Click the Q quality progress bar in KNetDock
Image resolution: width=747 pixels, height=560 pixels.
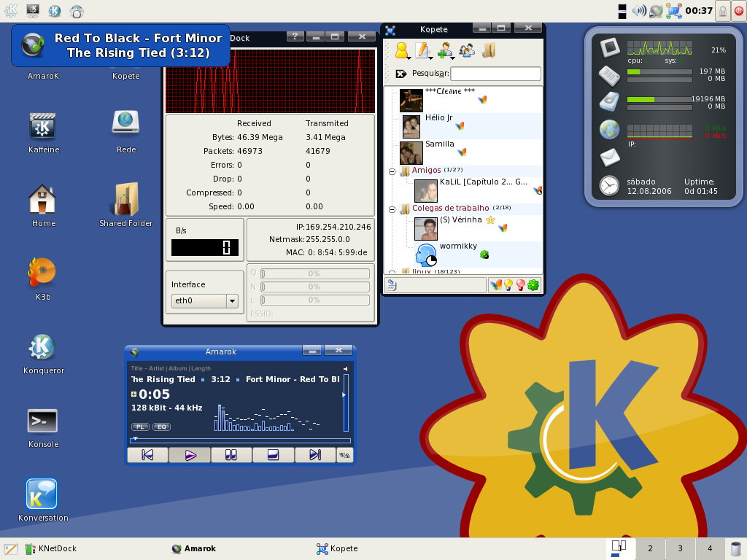click(x=315, y=273)
